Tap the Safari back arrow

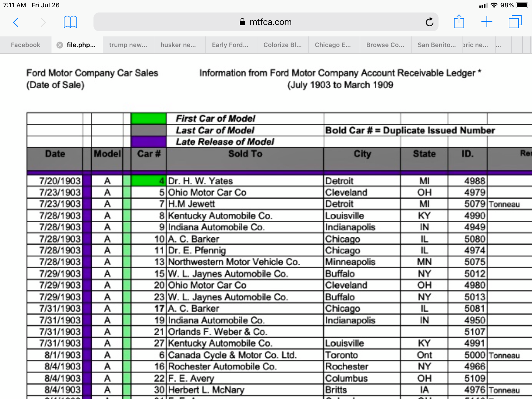(x=16, y=22)
